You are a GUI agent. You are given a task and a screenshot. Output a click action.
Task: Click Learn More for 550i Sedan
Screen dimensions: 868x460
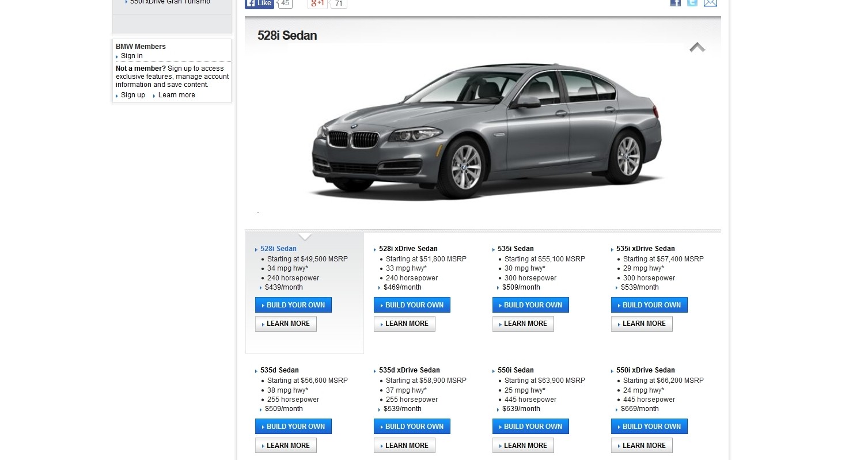tap(523, 446)
